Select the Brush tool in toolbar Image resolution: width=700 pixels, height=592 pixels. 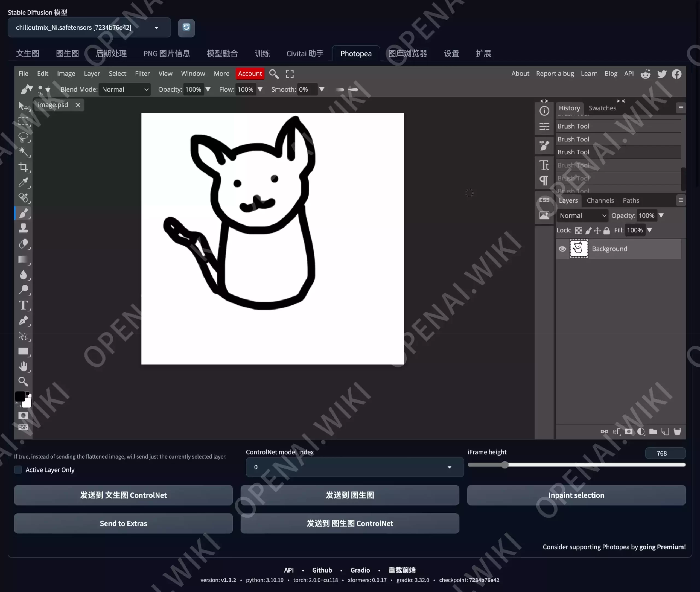pos(24,213)
